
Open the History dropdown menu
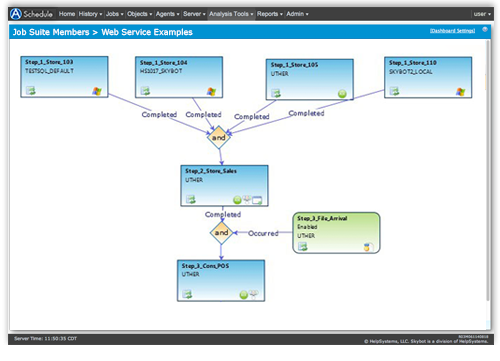click(x=90, y=14)
